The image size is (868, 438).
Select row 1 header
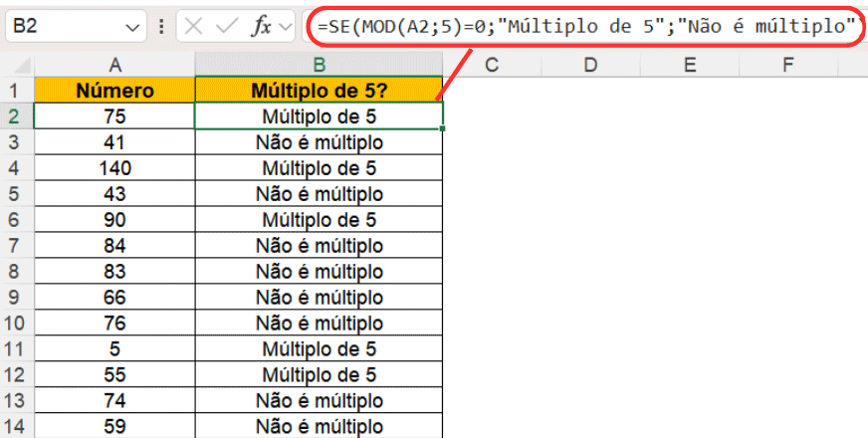(x=17, y=91)
